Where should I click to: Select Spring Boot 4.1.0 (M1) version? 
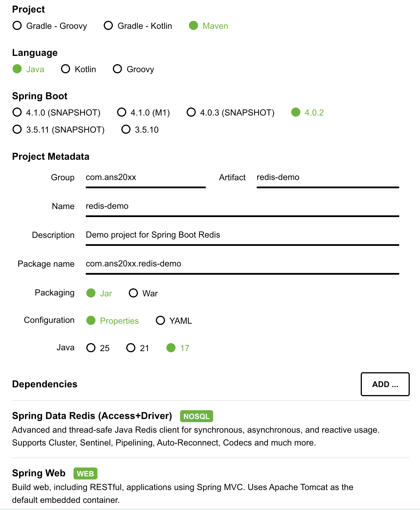click(144, 112)
